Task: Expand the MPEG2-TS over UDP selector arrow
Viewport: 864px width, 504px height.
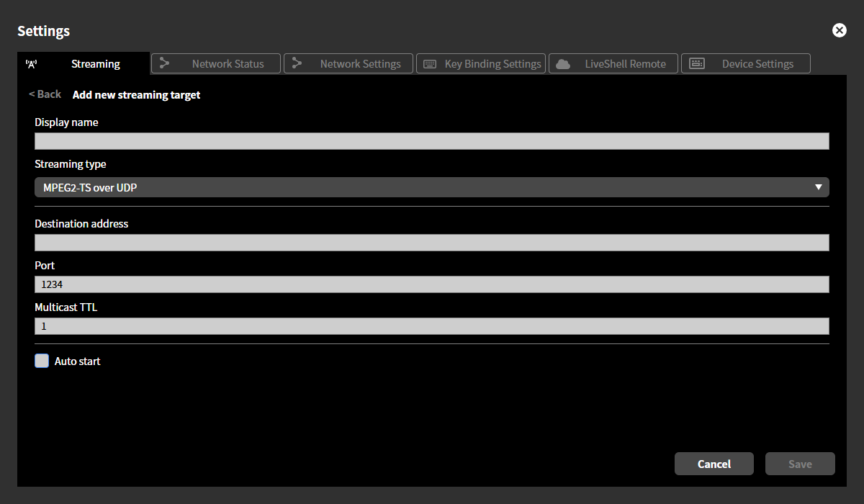Action: tap(819, 187)
